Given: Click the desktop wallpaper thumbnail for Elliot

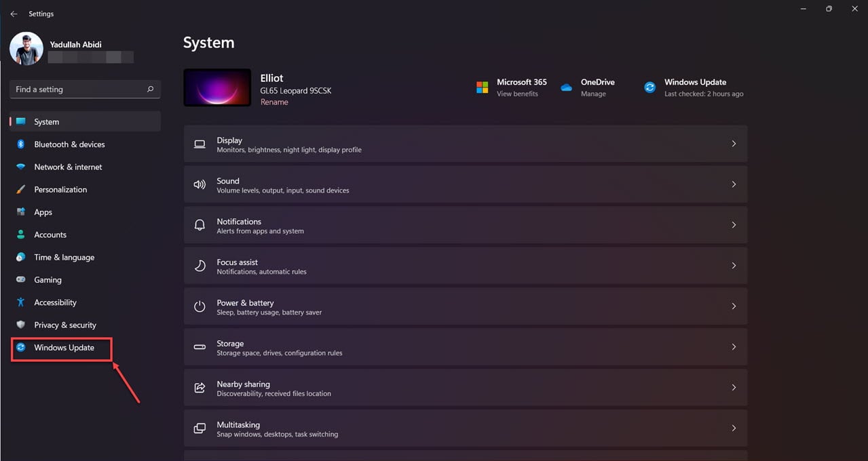Looking at the screenshot, I should point(217,87).
